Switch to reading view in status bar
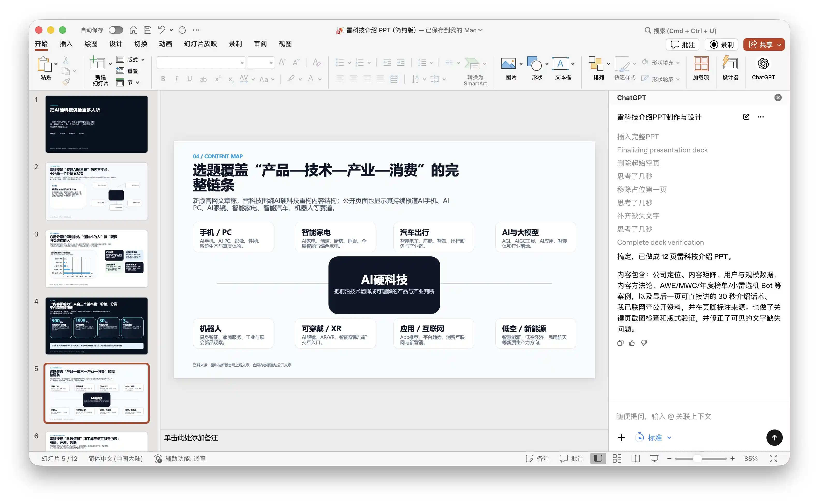Viewport: 819px width, 504px height. 635,459
